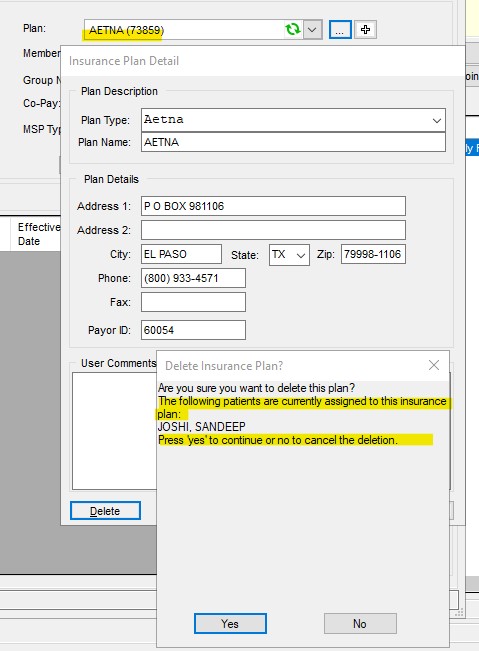The width and height of the screenshot is (479, 651).
Task: Click the ellipsis plan detail button
Action: click(x=340, y=30)
